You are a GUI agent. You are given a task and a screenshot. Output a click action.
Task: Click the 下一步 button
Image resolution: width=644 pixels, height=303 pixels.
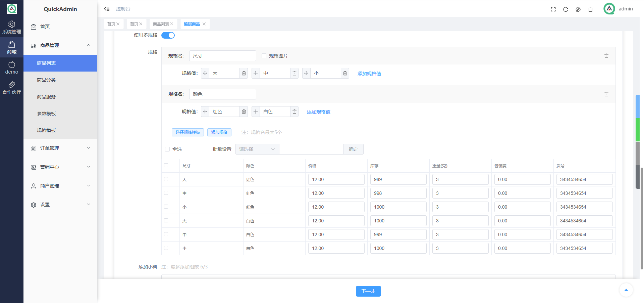pos(368,291)
